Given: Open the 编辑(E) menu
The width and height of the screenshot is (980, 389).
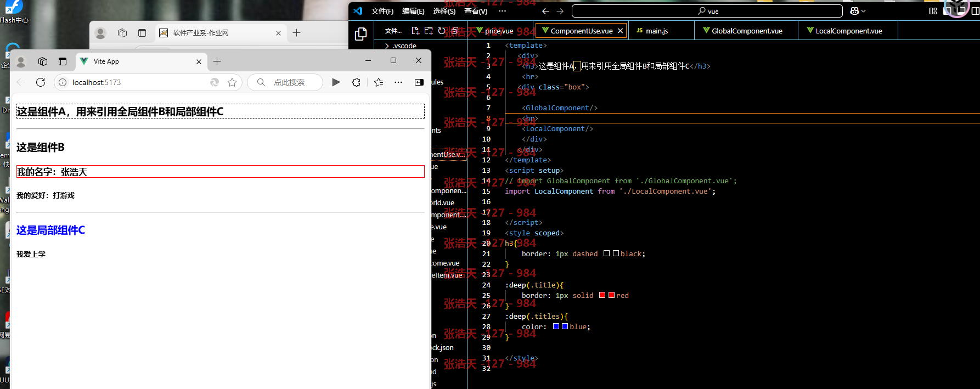Looking at the screenshot, I should [x=413, y=11].
